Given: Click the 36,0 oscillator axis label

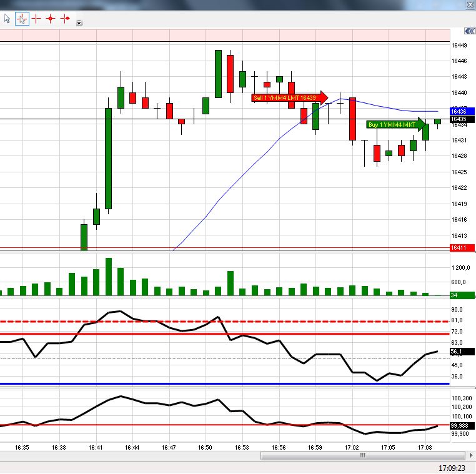Looking at the screenshot, I should pyautogui.click(x=457, y=377).
